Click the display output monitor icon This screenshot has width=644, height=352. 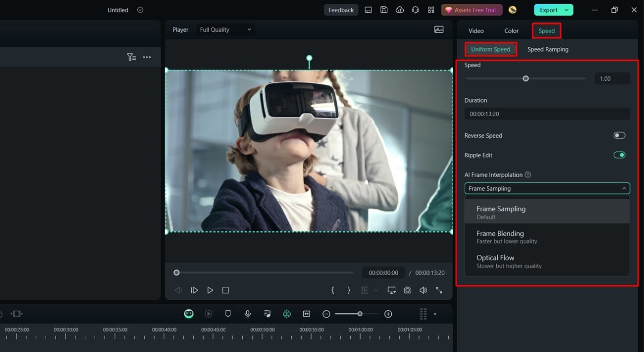391,290
